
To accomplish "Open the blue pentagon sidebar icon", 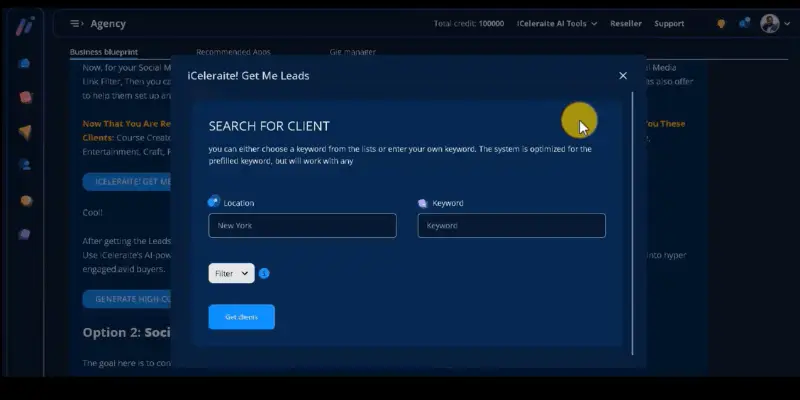I will tap(24, 64).
